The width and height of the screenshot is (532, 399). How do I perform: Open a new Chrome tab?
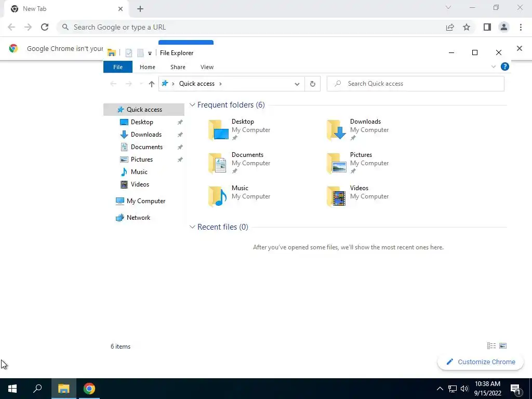pos(140,9)
